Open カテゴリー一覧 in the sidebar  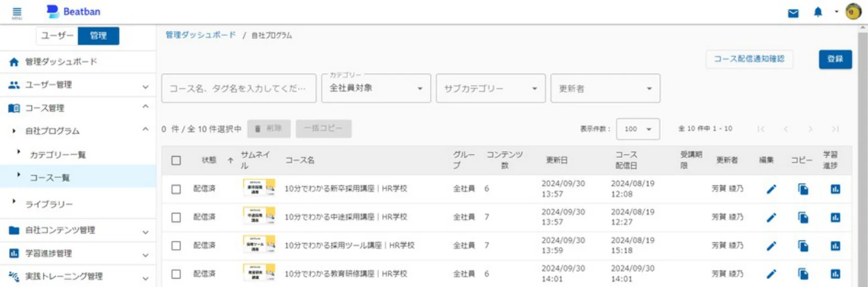(x=78, y=154)
